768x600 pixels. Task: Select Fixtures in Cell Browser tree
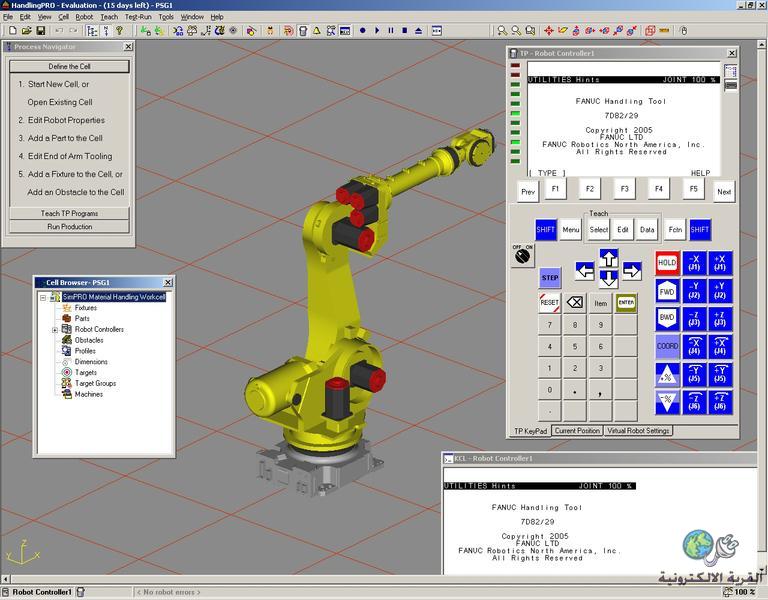pos(86,308)
